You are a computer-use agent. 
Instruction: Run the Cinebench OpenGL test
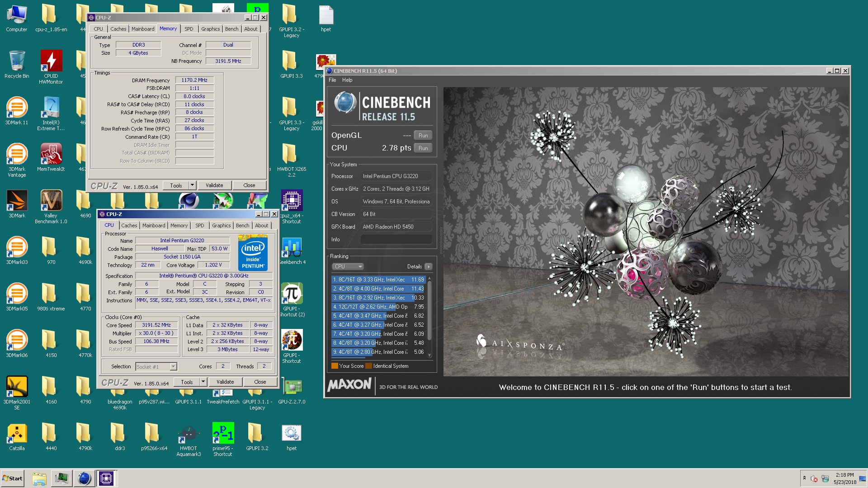pos(423,136)
